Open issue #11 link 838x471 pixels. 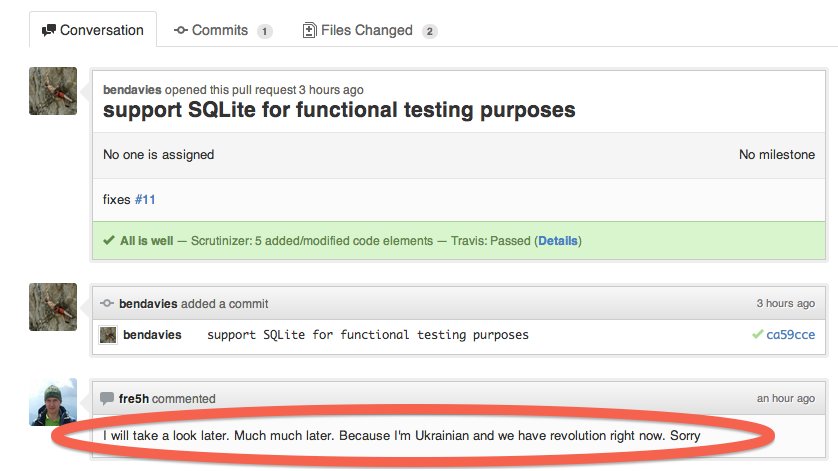pos(145,199)
